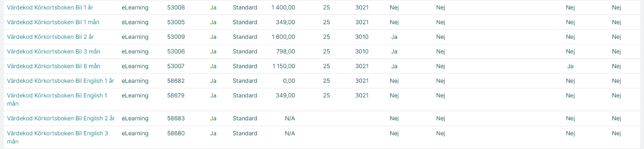Open Värdekod Körkortsboken Bil English 2 år
Image resolution: width=644 pixels, height=149 pixels.
pyautogui.click(x=61, y=118)
